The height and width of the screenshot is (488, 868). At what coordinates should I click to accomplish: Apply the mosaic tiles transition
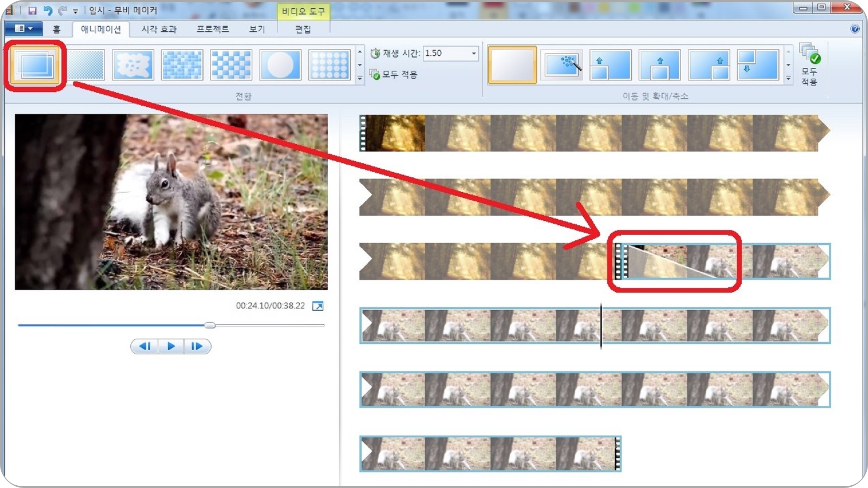tap(182, 65)
